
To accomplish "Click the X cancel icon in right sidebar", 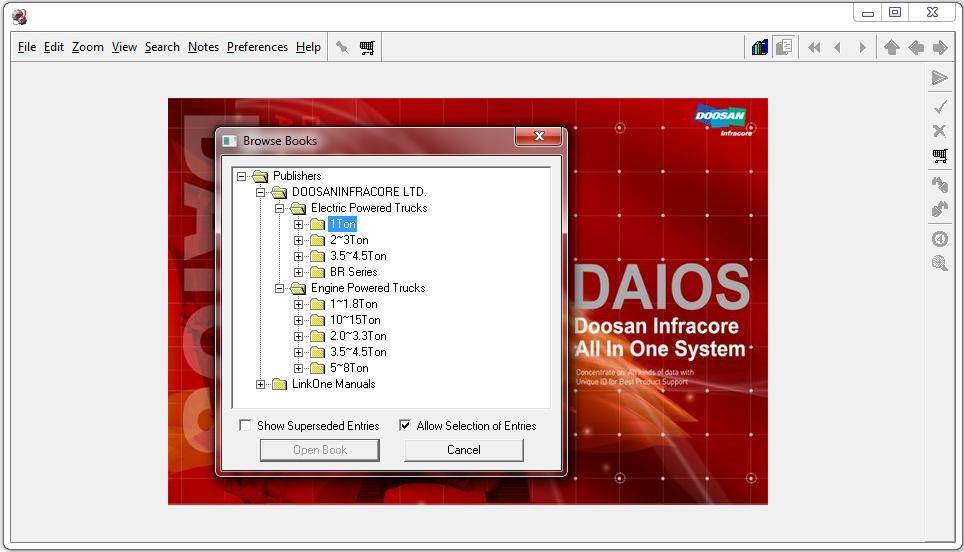I will pyautogui.click(x=939, y=130).
